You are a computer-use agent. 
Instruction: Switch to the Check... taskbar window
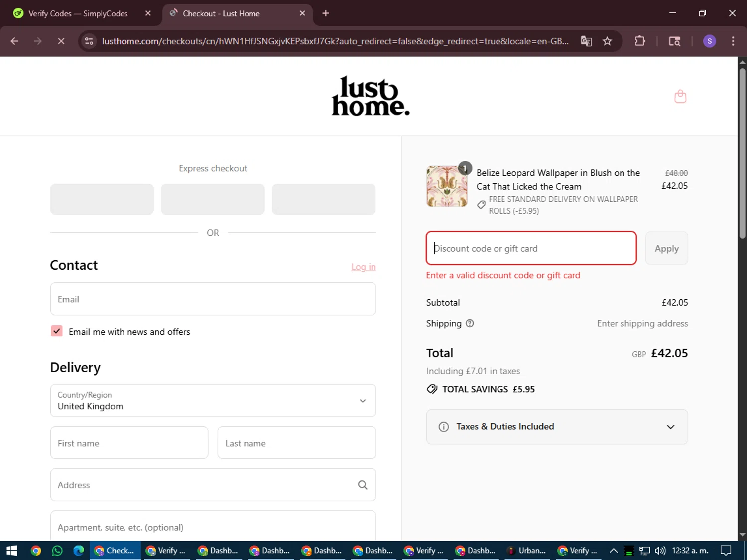(x=116, y=551)
